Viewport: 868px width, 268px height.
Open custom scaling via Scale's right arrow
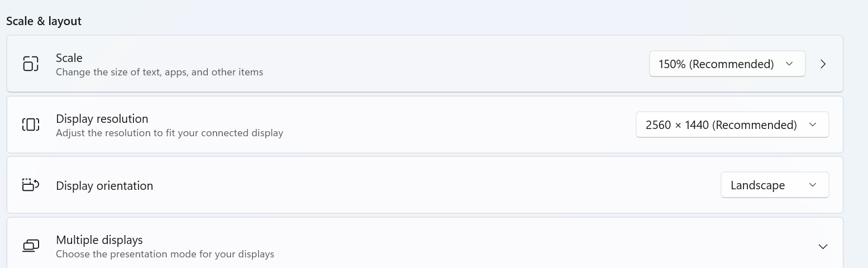pyautogui.click(x=823, y=64)
